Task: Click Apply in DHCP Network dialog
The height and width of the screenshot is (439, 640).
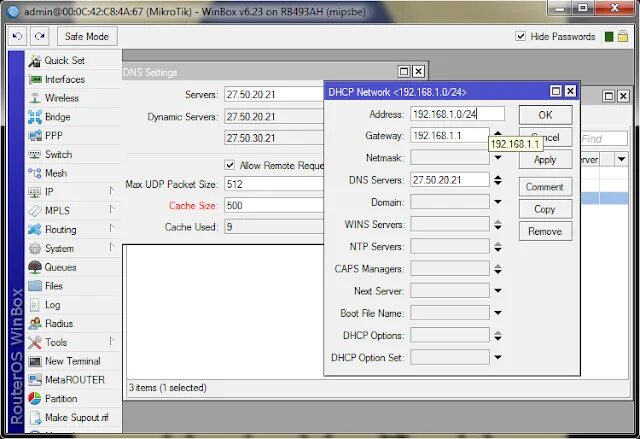Action: [x=545, y=160]
